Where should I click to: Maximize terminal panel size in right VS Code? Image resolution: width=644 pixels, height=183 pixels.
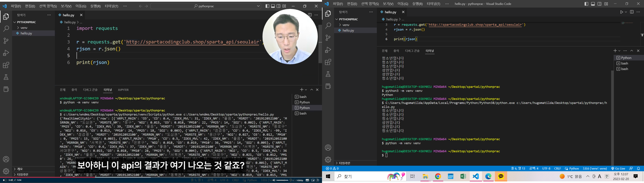(632, 51)
